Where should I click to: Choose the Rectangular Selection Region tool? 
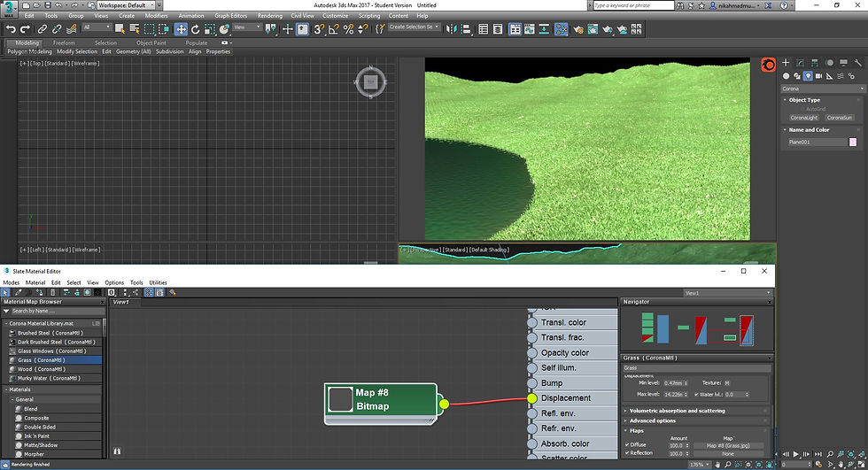(x=150, y=29)
